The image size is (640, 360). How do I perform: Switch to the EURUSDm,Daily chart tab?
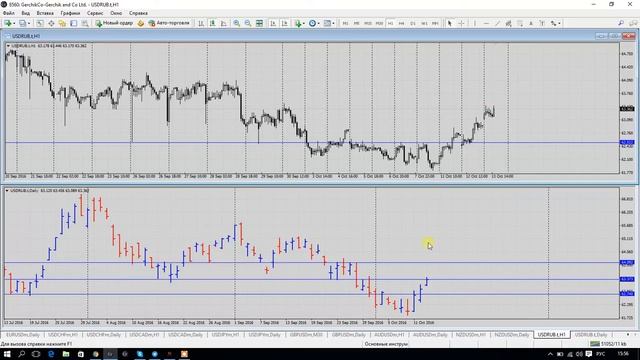(x=22, y=335)
